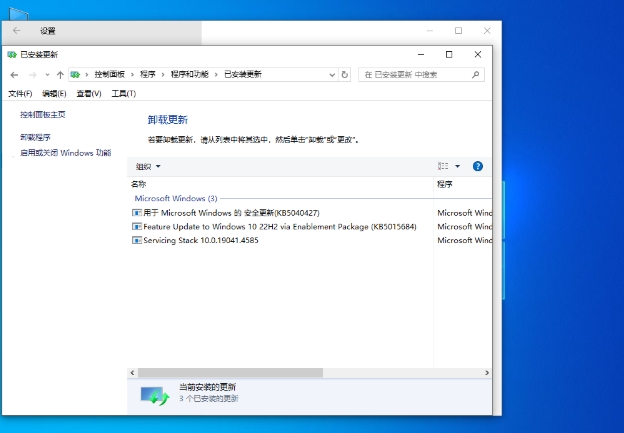Image resolution: width=624 pixels, height=433 pixels.
Task: Open the 工具(T) menu
Action: click(x=124, y=94)
